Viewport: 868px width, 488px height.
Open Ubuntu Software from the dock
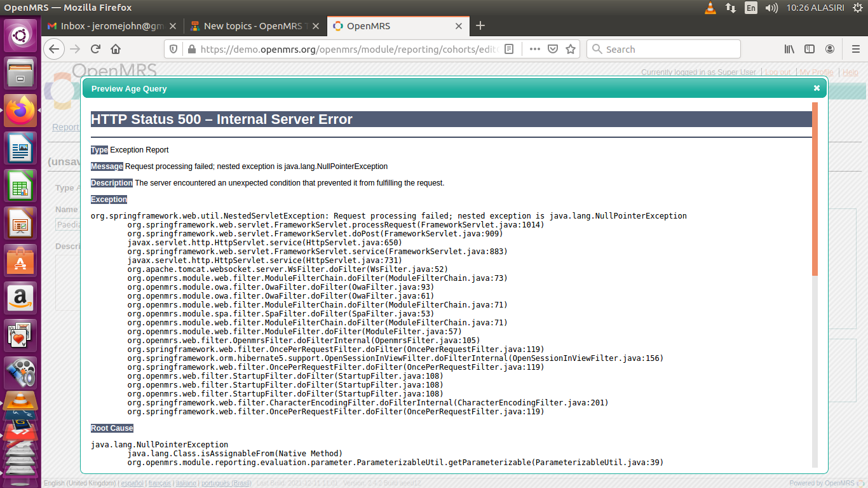coord(20,261)
